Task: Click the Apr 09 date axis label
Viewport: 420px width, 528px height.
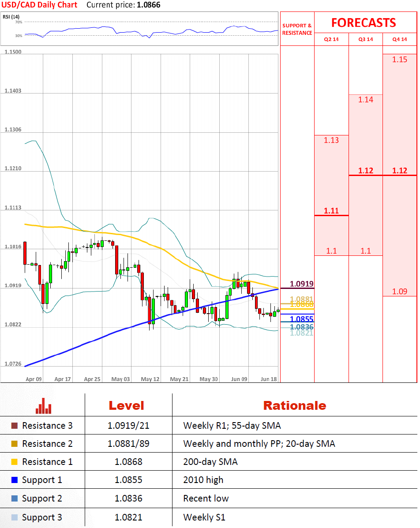Action: (x=34, y=379)
